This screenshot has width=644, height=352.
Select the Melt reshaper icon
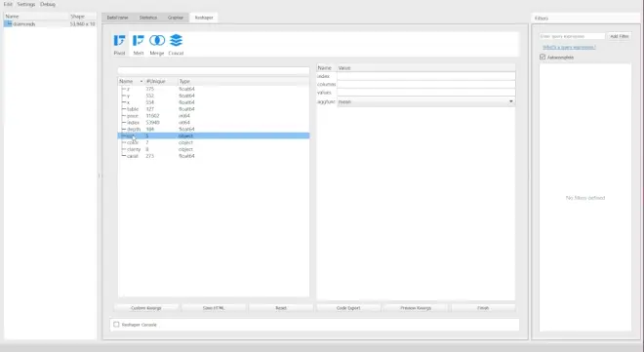point(139,41)
